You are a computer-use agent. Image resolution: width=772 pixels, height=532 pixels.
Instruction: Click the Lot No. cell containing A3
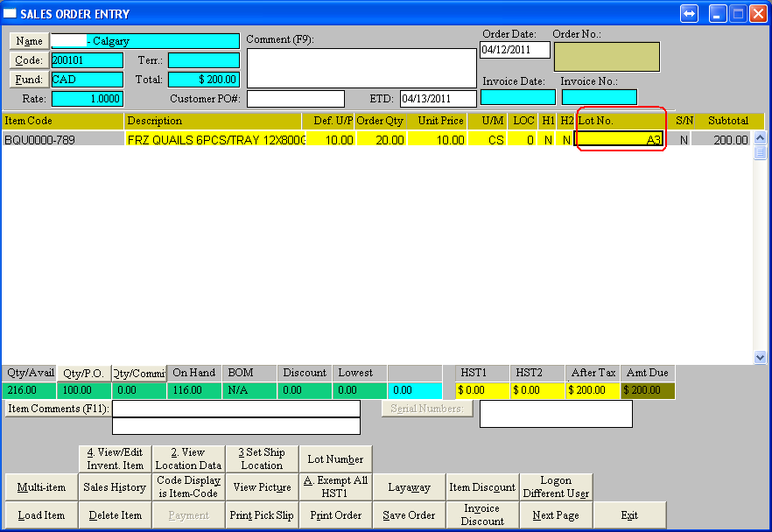click(x=619, y=139)
